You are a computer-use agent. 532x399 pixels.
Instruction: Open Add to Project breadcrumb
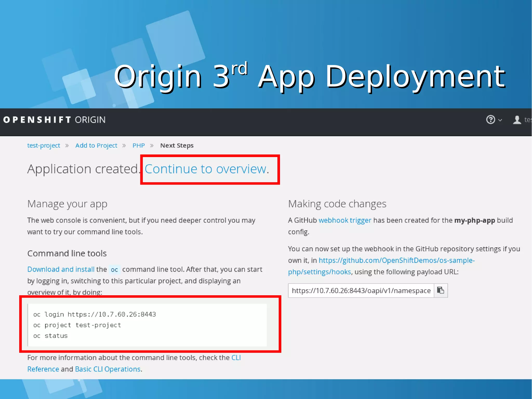96,145
